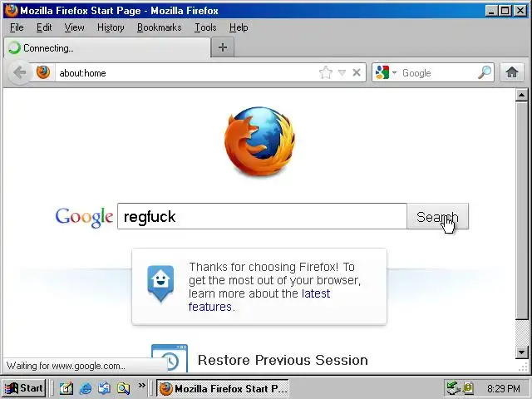The image size is (532, 399).
Task: Close the Firefox window
Action: 520,11
